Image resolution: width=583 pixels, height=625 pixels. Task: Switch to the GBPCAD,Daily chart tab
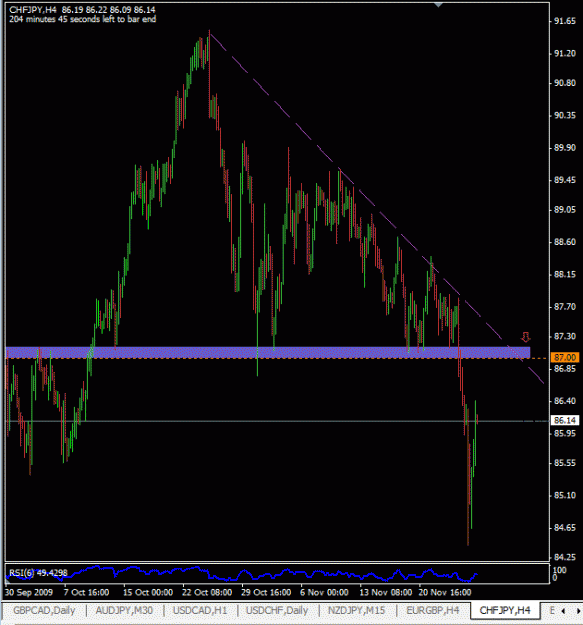(44, 610)
